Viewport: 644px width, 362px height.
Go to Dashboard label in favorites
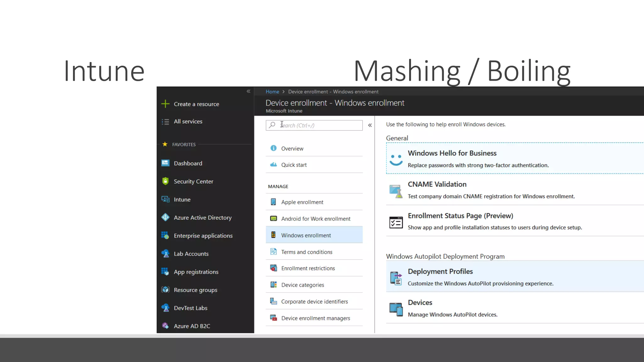[188, 163]
